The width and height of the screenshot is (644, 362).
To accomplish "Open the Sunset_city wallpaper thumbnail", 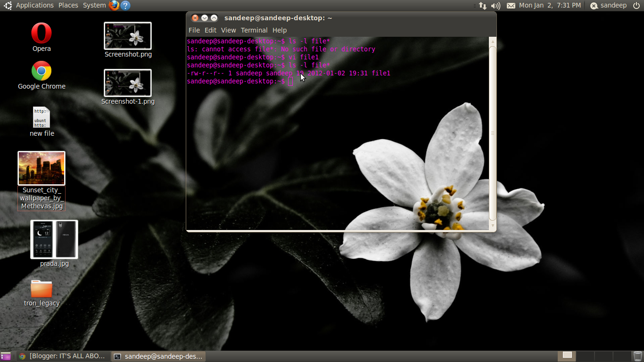I will pos(41,167).
